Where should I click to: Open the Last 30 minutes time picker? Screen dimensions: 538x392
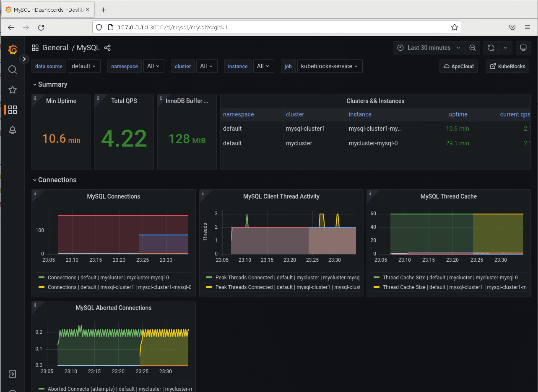pos(429,48)
